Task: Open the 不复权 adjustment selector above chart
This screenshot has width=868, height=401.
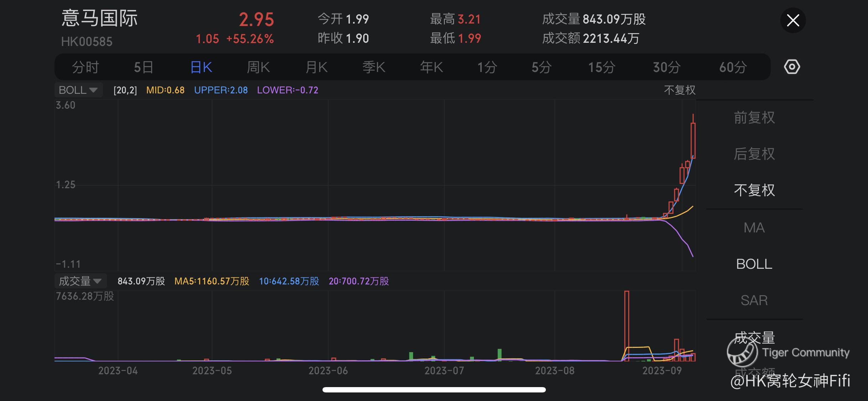Action: click(x=680, y=90)
